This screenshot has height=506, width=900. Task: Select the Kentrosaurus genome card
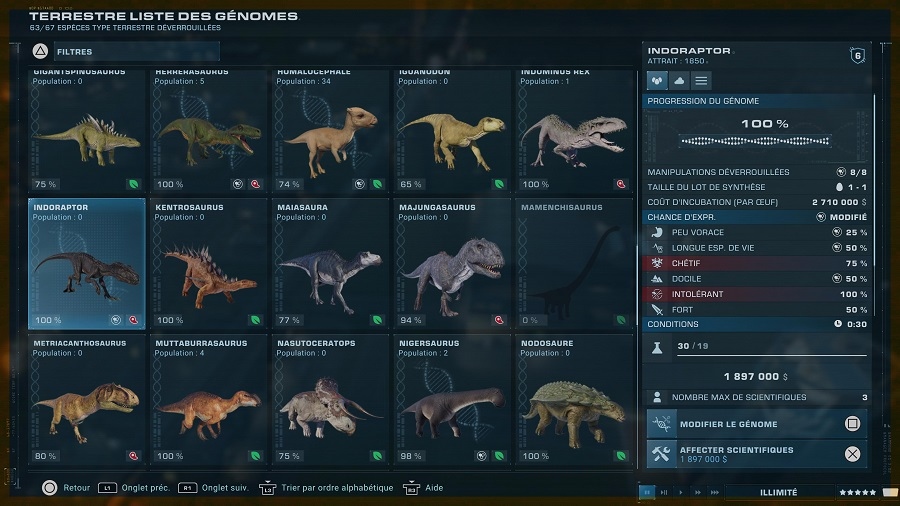(209, 264)
